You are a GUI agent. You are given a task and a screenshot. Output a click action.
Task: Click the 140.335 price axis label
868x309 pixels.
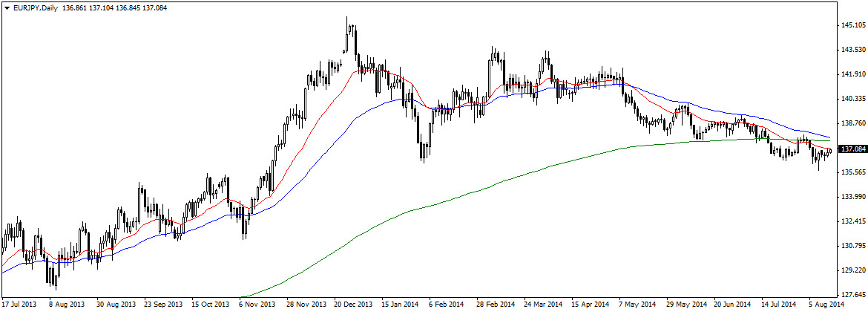pyautogui.click(x=853, y=99)
